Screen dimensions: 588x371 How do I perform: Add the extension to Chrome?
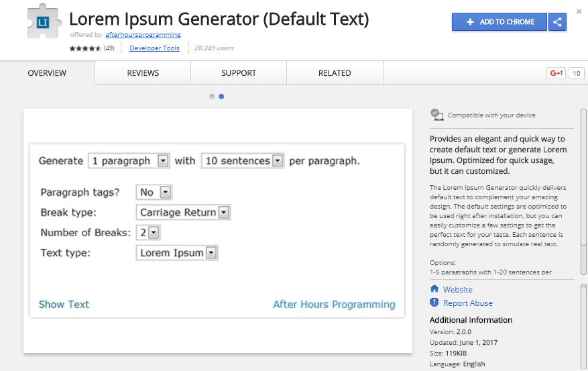499,21
